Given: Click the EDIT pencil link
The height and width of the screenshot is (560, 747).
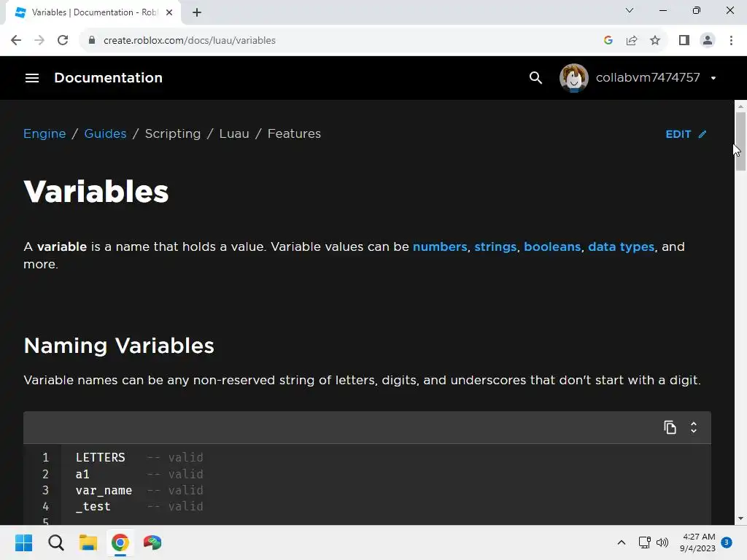Looking at the screenshot, I should (x=686, y=134).
